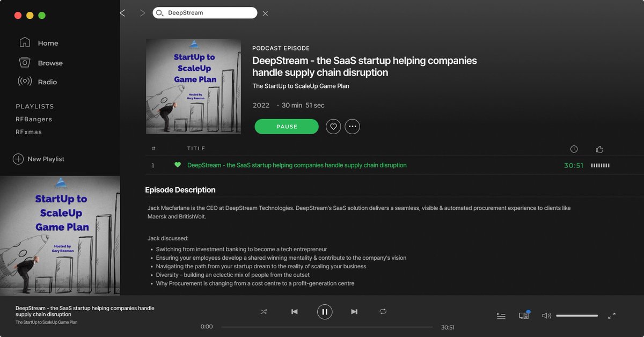Seek on the playback progress bar
Image resolution: width=644 pixels, height=337 pixels.
(327, 327)
